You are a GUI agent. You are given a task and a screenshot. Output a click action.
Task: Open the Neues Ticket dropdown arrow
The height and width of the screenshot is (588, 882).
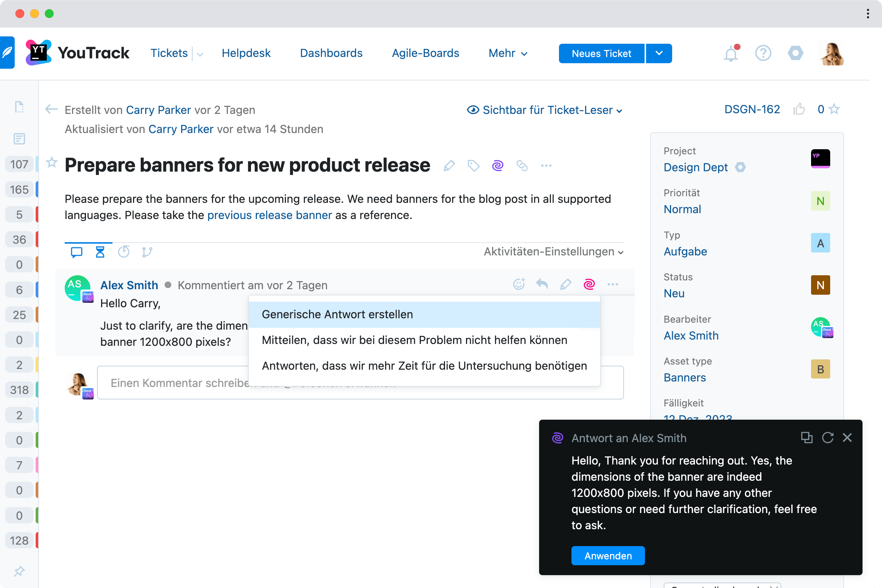pos(659,54)
